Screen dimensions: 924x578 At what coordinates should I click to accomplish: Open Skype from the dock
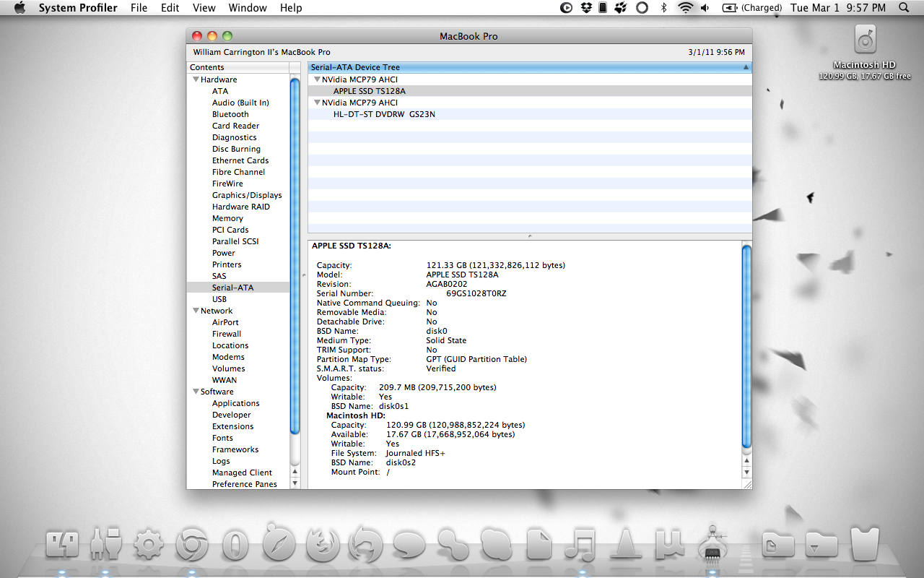pyautogui.click(x=495, y=543)
